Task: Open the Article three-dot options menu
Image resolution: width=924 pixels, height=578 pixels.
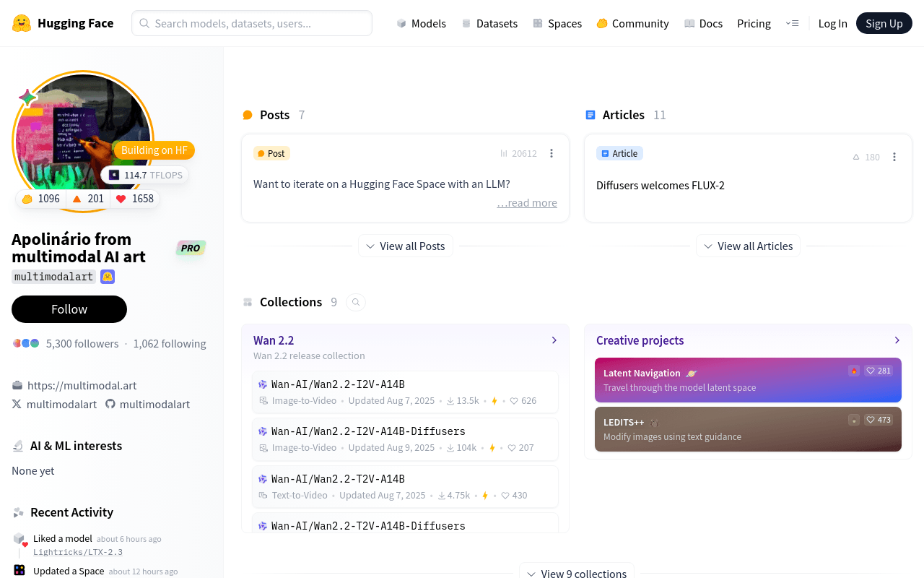Action: [894, 157]
